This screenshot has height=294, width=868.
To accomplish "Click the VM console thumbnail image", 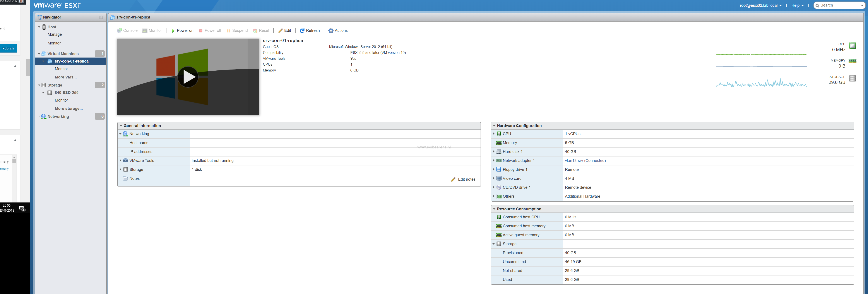I will point(188,77).
